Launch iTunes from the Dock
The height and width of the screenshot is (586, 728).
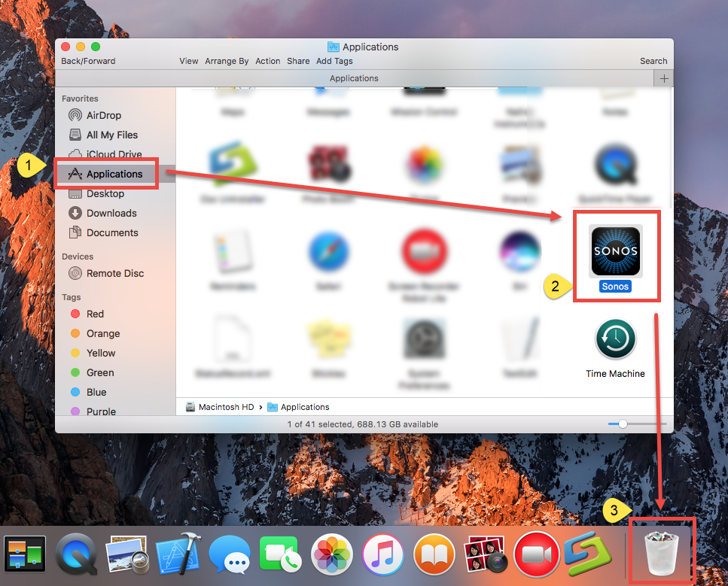pos(382,553)
